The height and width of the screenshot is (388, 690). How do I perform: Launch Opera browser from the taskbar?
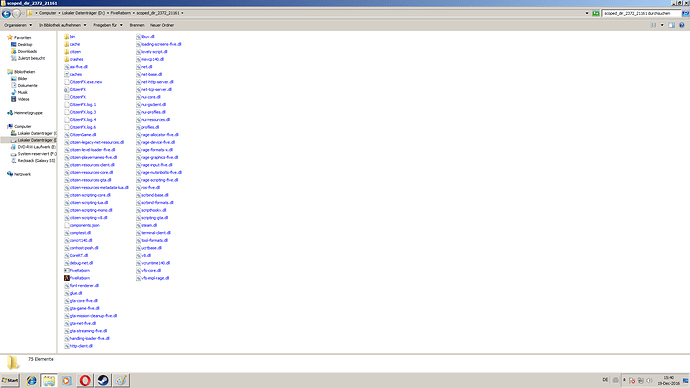[85, 381]
